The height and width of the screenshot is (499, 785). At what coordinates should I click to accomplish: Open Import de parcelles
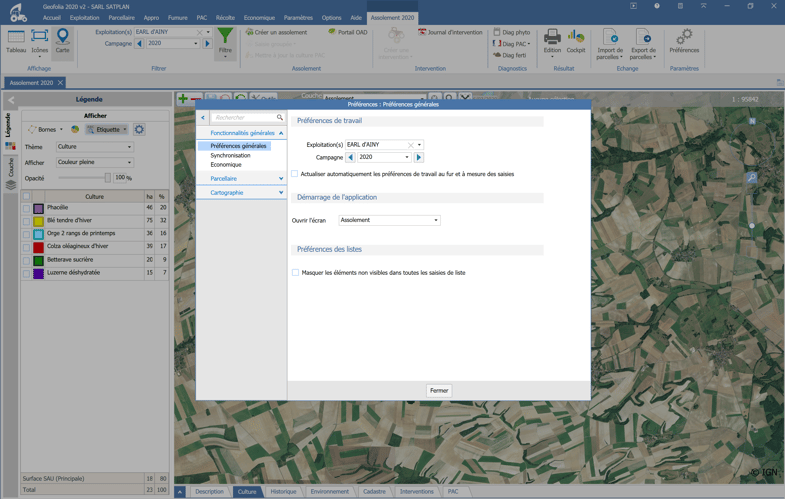[x=610, y=44]
